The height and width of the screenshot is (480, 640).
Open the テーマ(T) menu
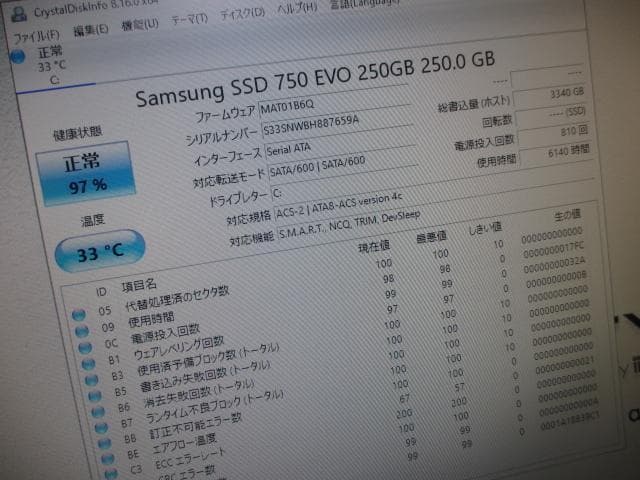pyautogui.click(x=189, y=19)
